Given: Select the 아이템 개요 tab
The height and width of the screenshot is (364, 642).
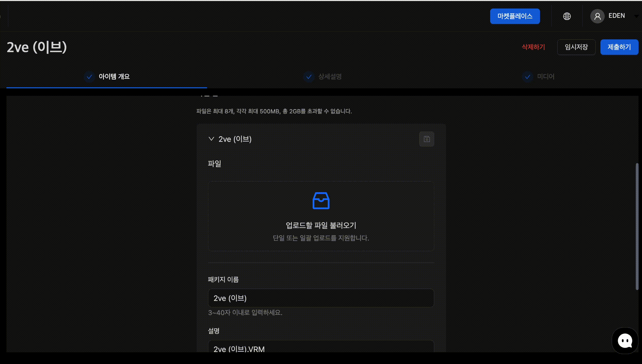Looking at the screenshot, I should (114, 77).
